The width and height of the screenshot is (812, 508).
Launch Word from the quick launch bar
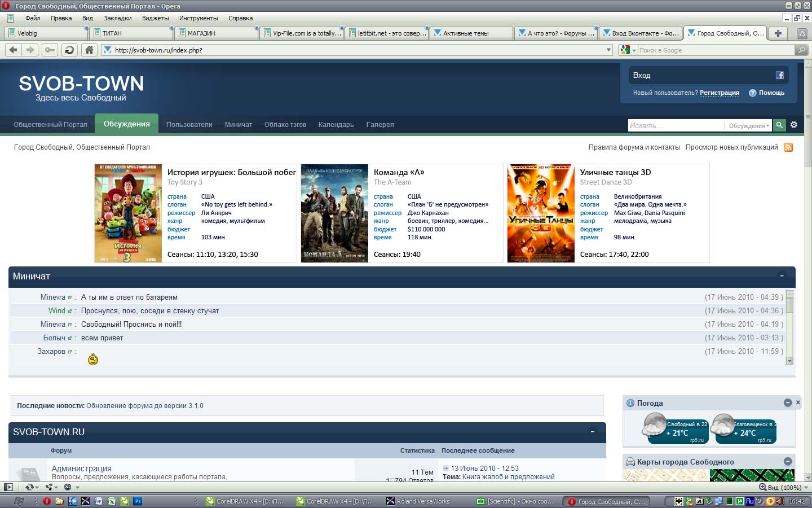pyautogui.click(x=99, y=501)
